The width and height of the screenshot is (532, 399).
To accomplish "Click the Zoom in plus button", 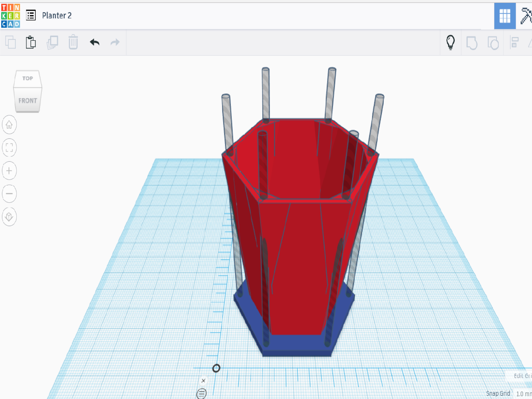I will (9, 171).
